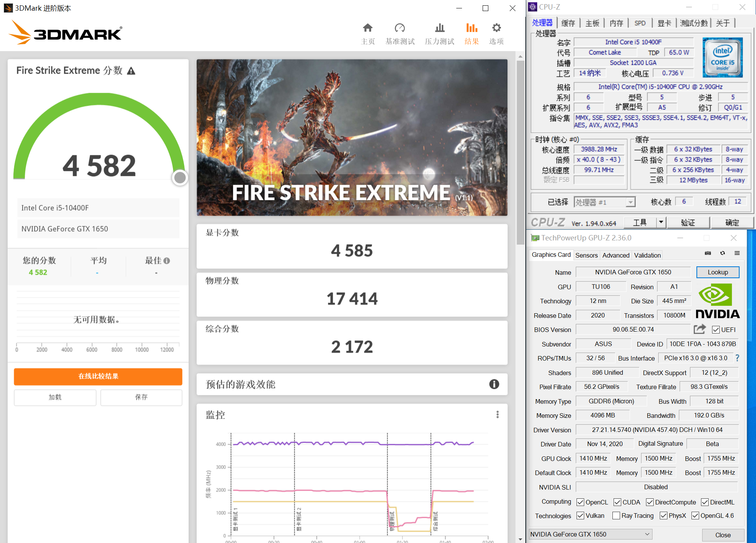The width and height of the screenshot is (756, 543).
Task: Click 3DMark scrollbar down arrow
Action: coord(520,539)
